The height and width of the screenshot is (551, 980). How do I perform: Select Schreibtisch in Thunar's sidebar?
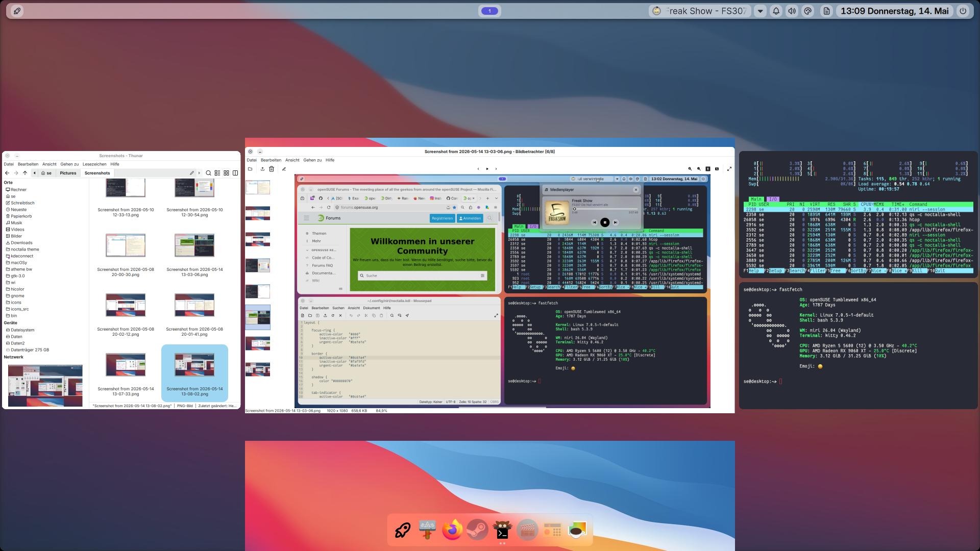tap(22, 203)
